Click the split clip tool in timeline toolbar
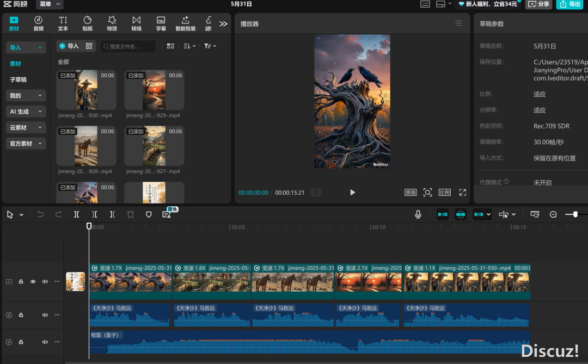The width and height of the screenshot is (588, 364). tap(77, 214)
